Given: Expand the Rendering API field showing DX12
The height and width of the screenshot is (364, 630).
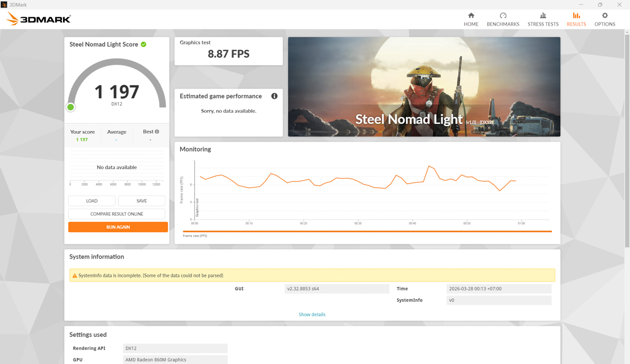Looking at the screenshot, I should pyautogui.click(x=175, y=348).
